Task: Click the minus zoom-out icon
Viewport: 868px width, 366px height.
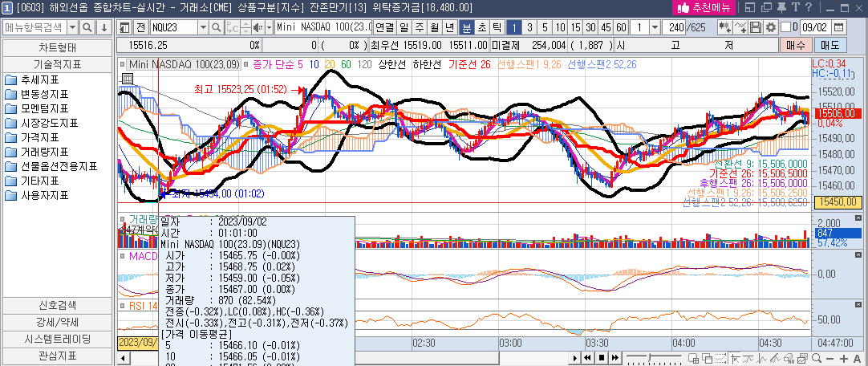Action: [830, 358]
